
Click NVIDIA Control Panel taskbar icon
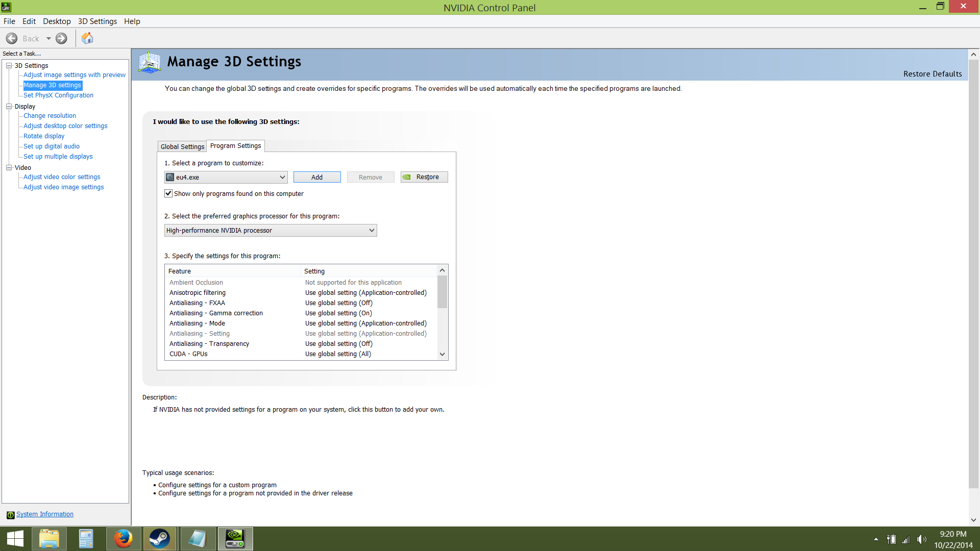(x=235, y=539)
